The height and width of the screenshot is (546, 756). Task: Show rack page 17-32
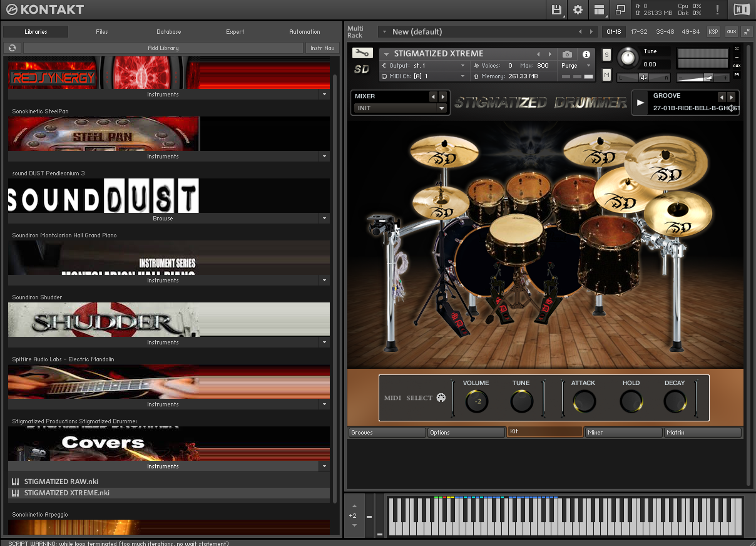tap(639, 31)
